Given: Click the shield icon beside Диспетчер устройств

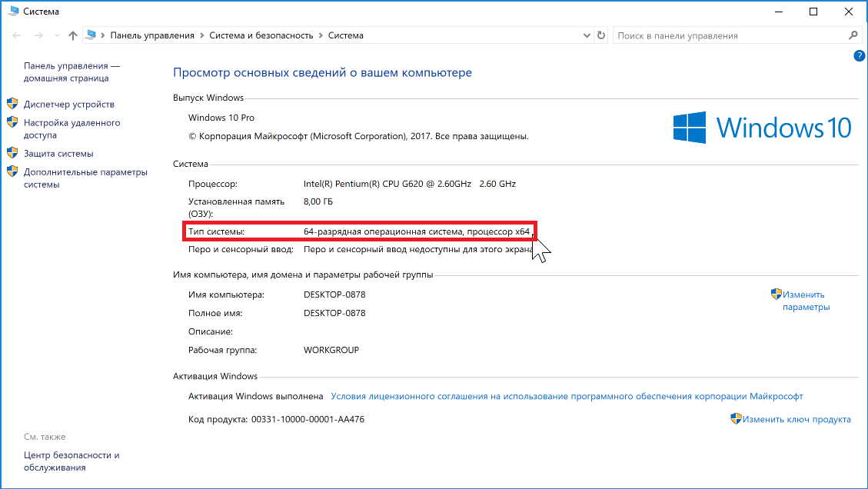Looking at the screenshot, I should point(12,104).
